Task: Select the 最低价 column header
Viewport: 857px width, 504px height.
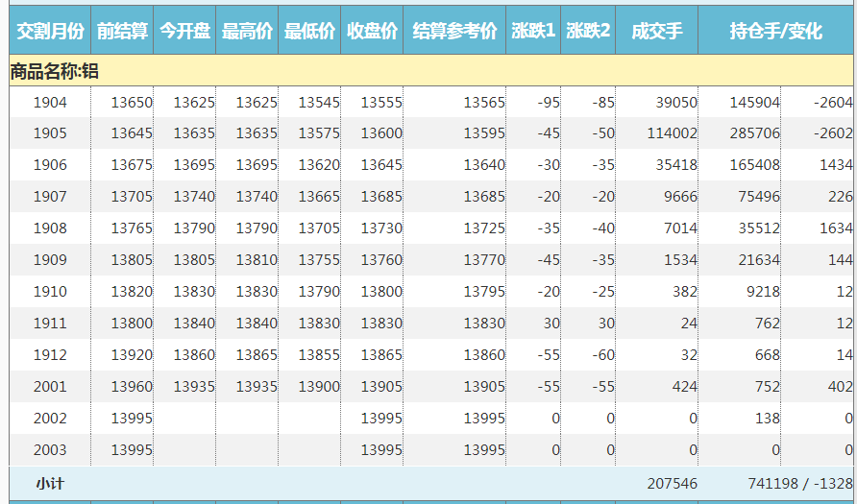Action: (309, 31)
